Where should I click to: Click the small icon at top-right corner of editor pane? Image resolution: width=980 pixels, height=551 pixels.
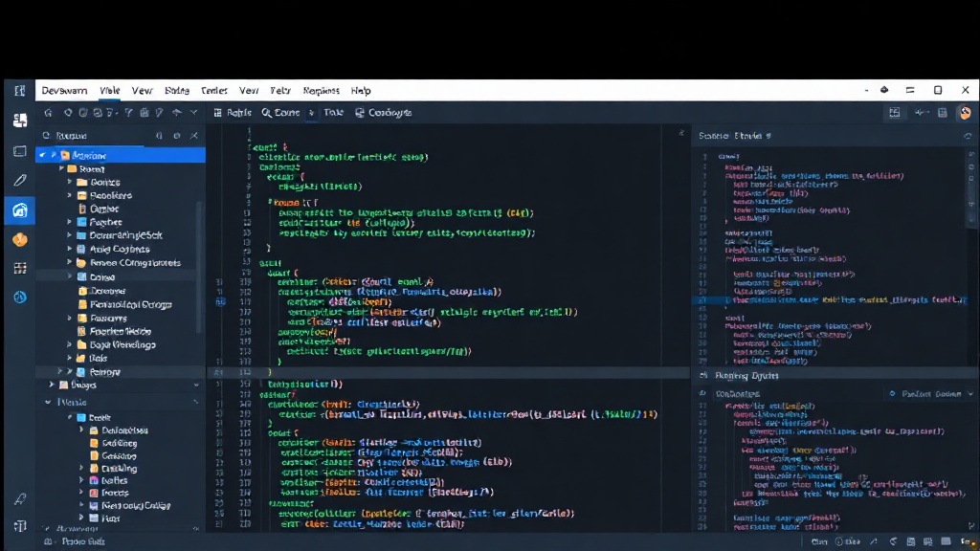(681, 132)
